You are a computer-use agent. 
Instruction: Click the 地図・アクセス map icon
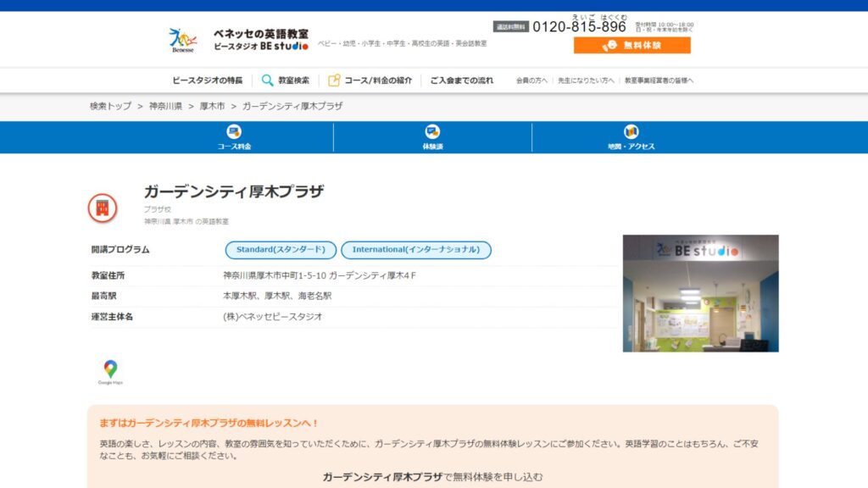tap(631, 131)
